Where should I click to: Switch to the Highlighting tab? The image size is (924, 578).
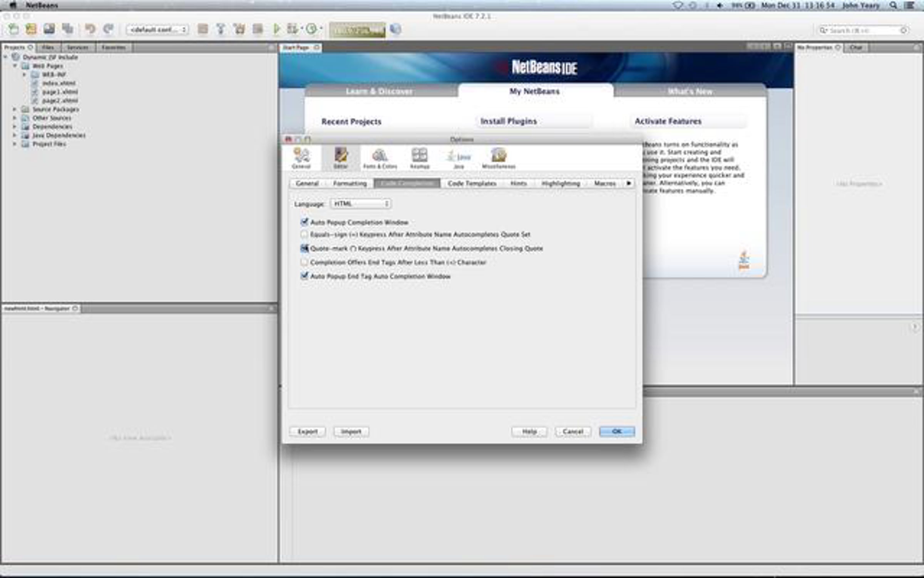tap(561, 183)
